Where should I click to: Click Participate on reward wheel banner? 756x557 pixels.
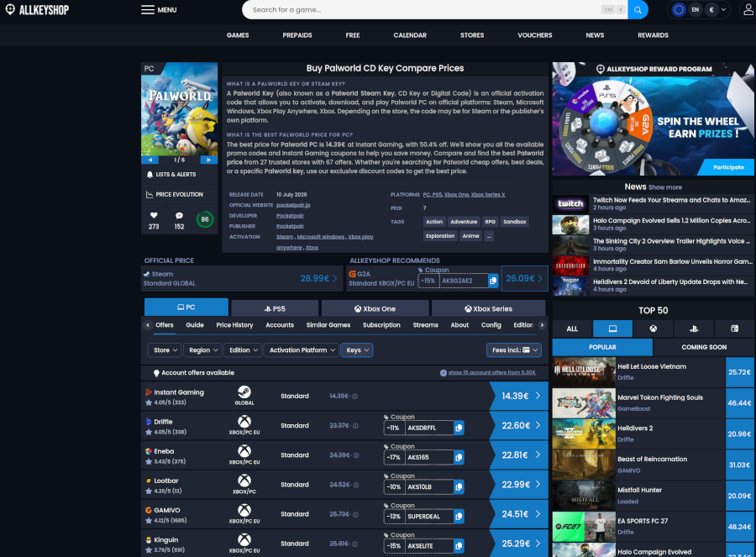(x=728, y=167)
